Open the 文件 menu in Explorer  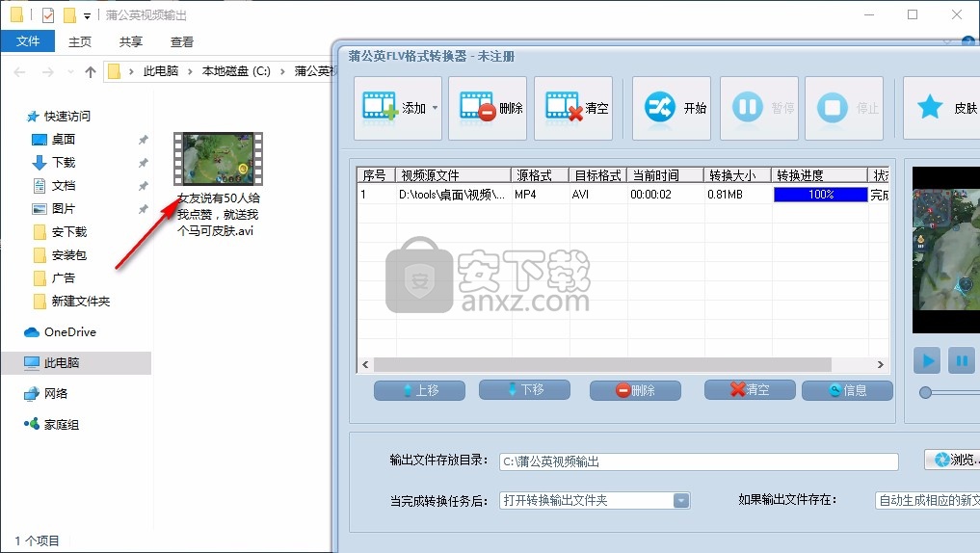[x=28, y=41]
